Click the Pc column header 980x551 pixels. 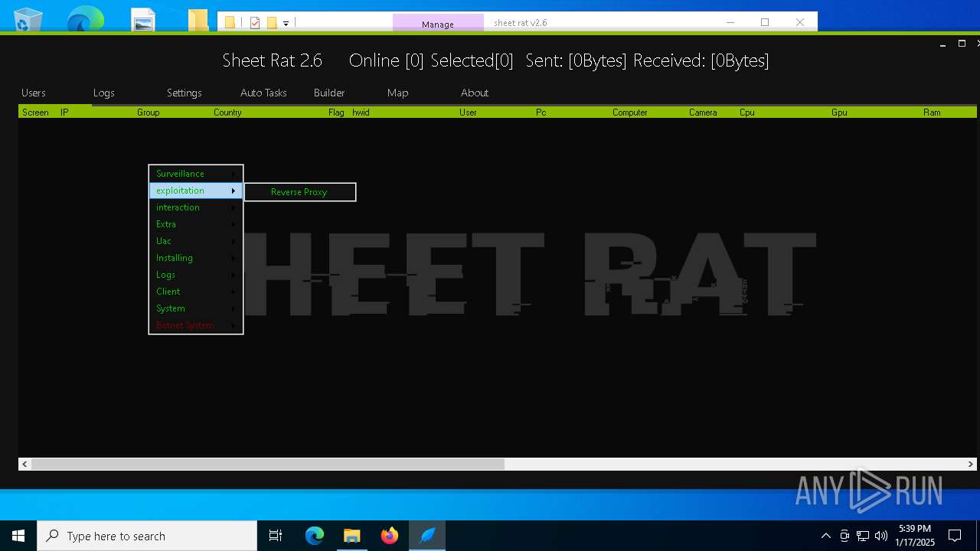[541, 112]
